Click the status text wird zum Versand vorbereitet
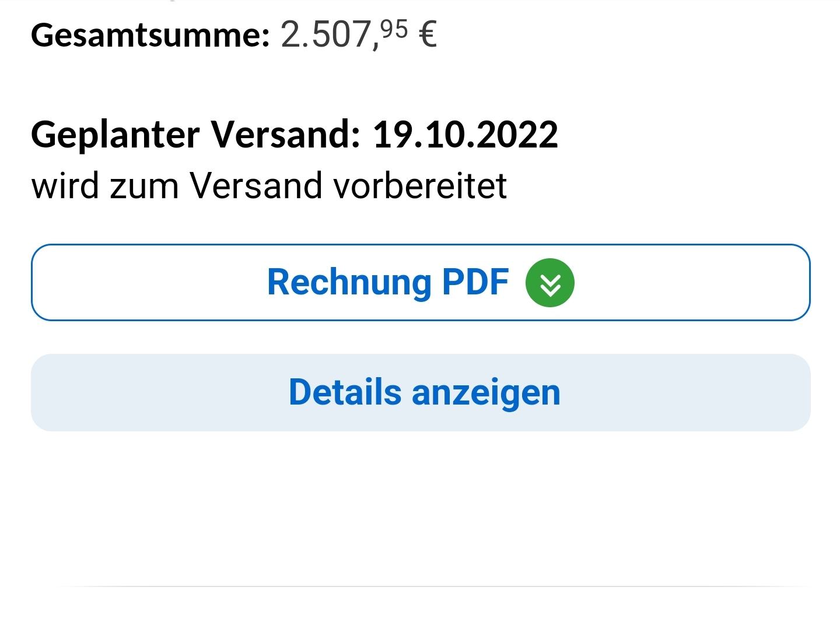Viewport: 840px width, 636px height. tap(269, 186)
